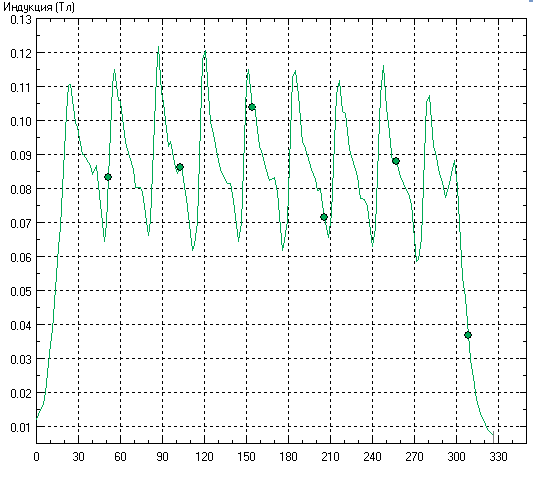Click the x-axis label 0

tap(36, 457)
